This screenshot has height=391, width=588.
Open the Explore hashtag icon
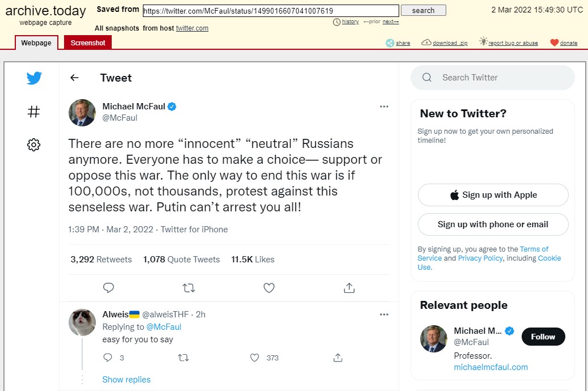(34, 112)
